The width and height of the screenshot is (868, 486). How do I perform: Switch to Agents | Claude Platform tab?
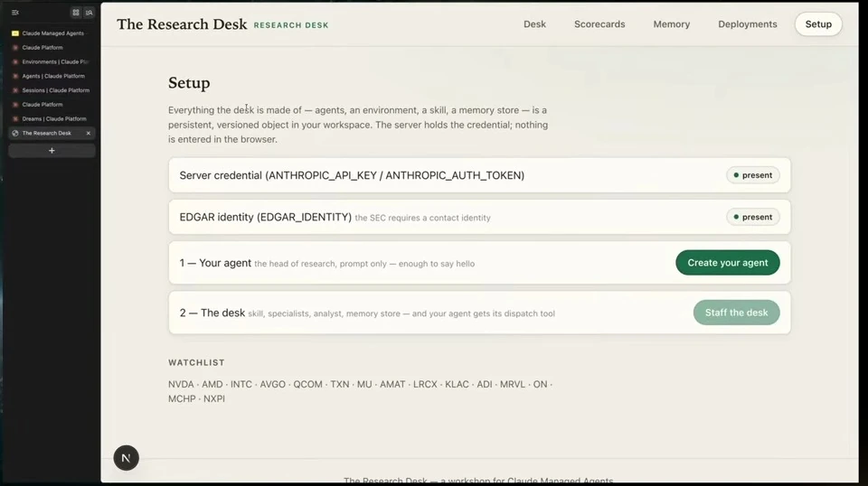(x=52, y=76)
